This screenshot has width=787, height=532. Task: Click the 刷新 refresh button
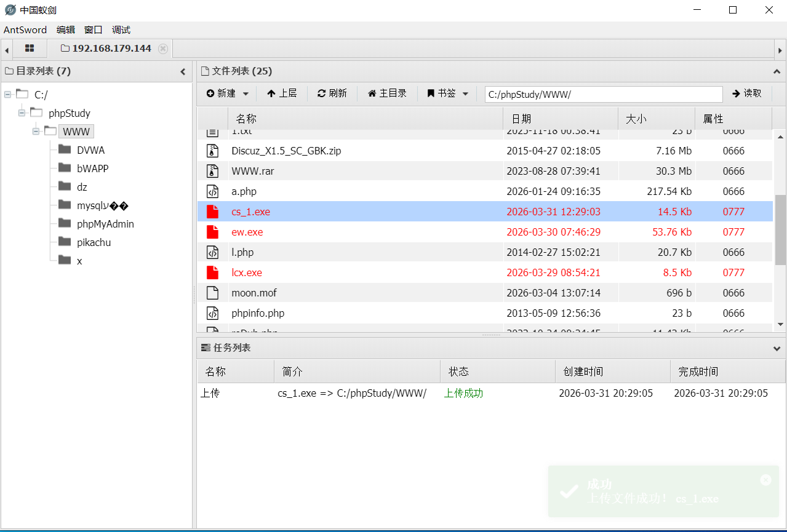pos(332,93)
